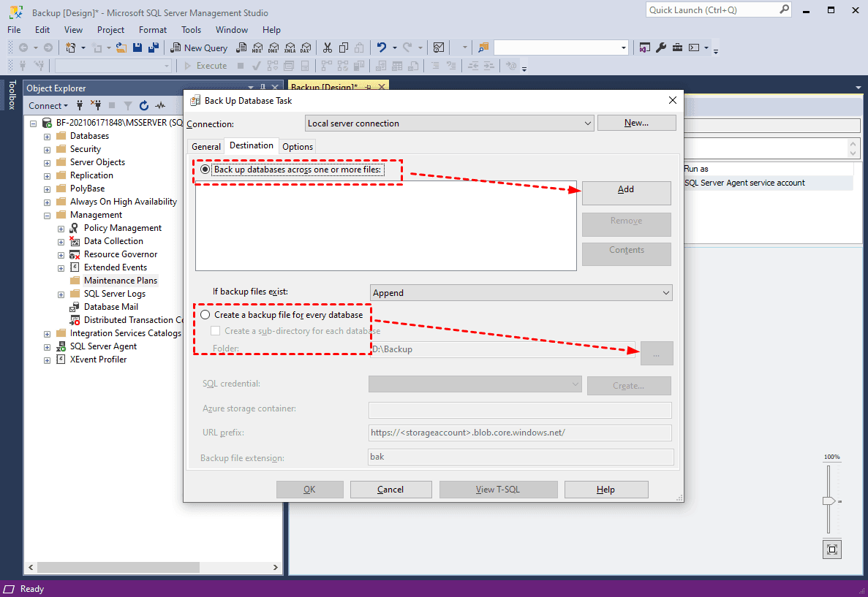Image resolution: width=868 pixels, height=597 pixels.
Task: Click Object Explorer connect plug icon
Action: (80, 105)
